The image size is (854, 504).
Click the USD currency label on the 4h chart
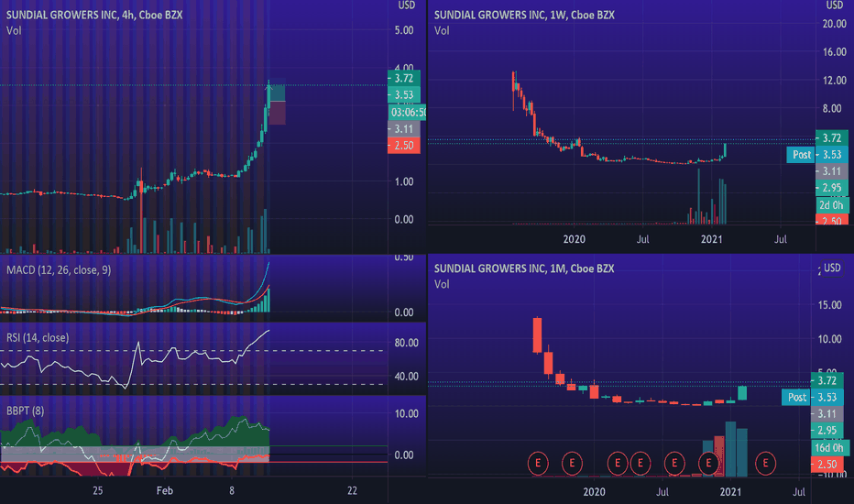pos(406,5)
